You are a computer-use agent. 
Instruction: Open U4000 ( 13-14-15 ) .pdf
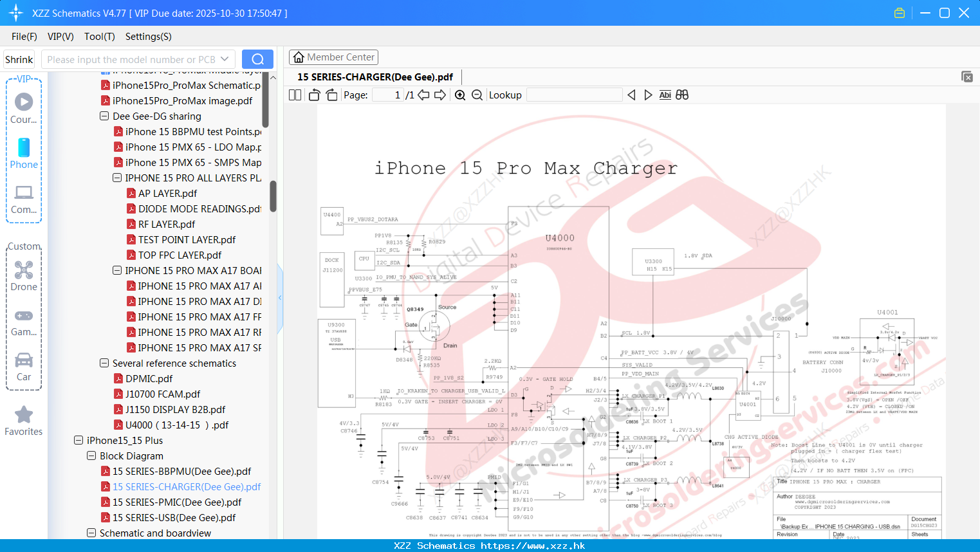pyautogui.click(x=172, y=425)
